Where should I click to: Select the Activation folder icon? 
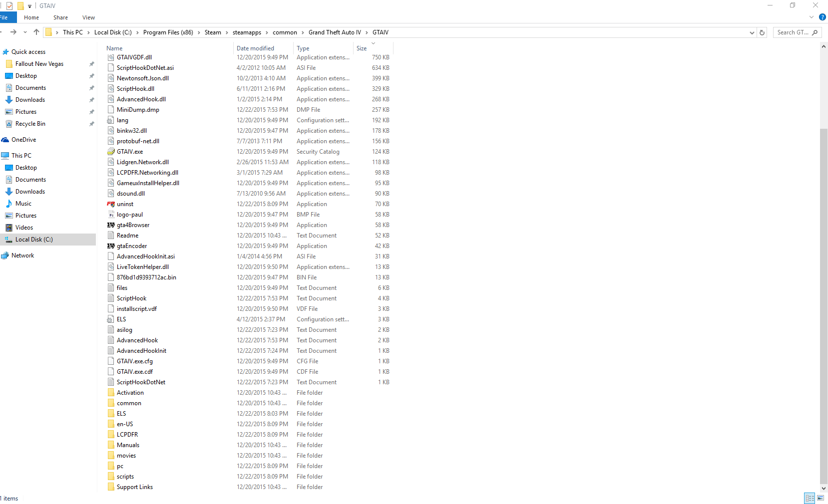click(111, 393)
